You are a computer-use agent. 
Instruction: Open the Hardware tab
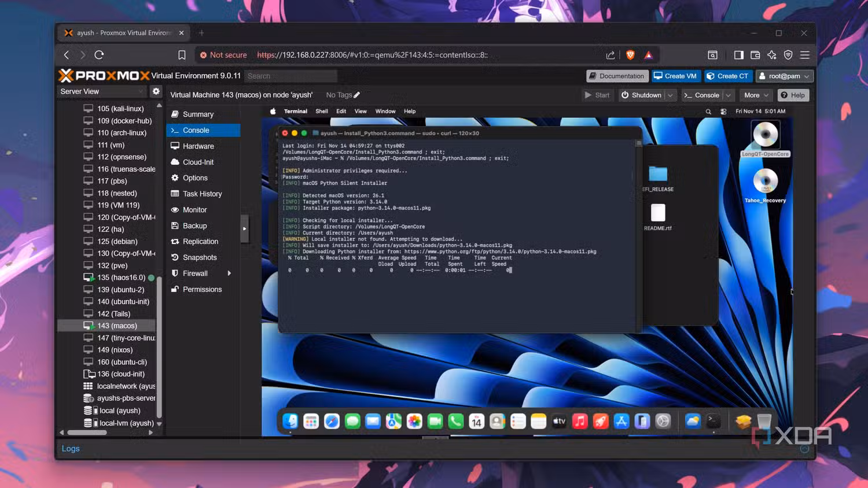pos(203,146)
